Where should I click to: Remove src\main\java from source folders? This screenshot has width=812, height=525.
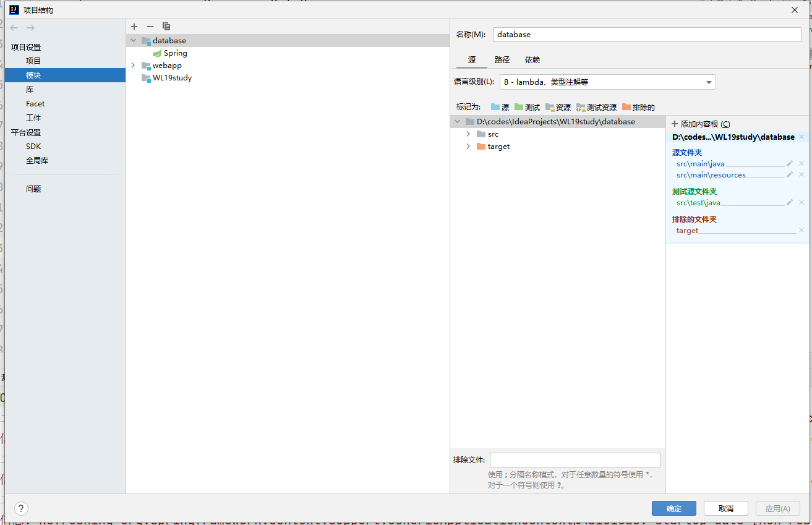pyautogui.click(x=801, y=164)
